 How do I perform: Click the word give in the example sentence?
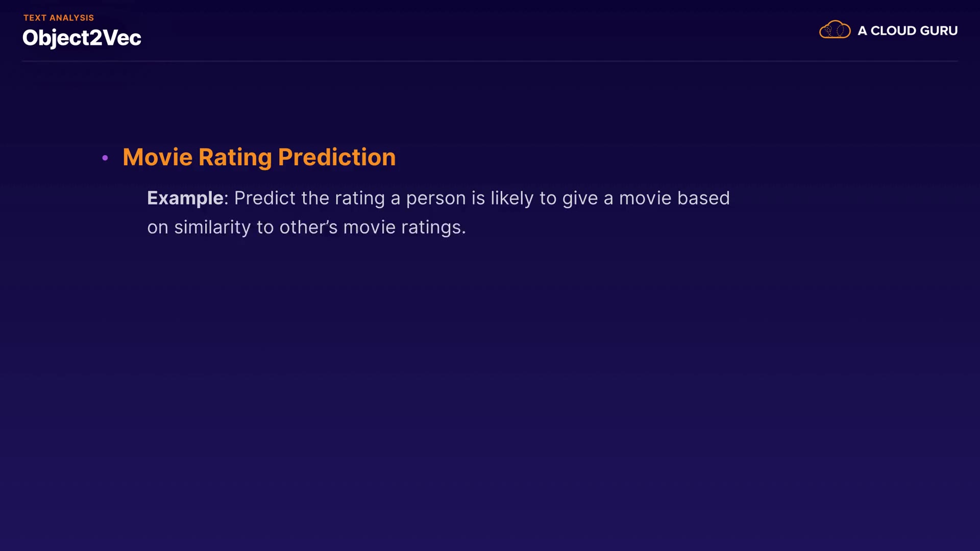(580, 198)
